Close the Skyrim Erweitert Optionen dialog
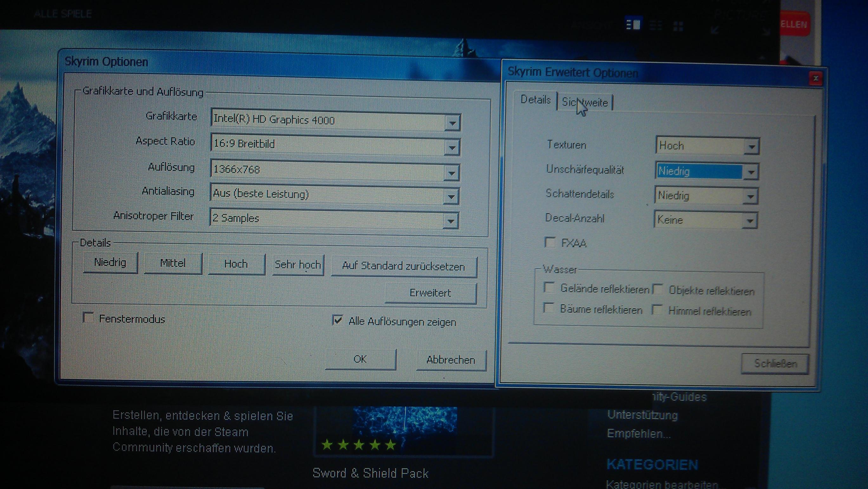This screenshot has height=489, width=868. (x=815, y=79)
